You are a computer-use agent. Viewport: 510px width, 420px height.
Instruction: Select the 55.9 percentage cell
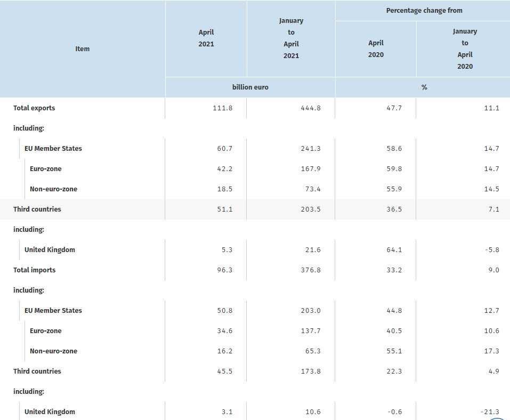click(x=394, y=189)
